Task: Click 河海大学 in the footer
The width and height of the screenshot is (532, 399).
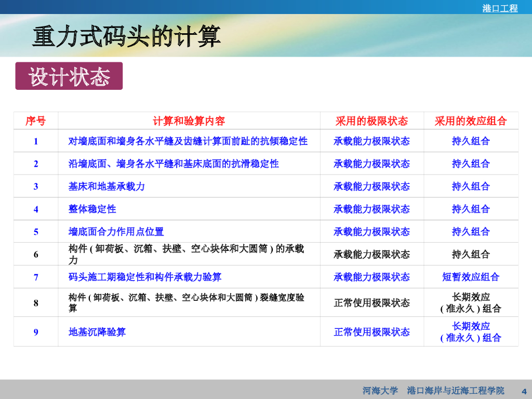Action: pyautogui.click(x=380, y=391)
